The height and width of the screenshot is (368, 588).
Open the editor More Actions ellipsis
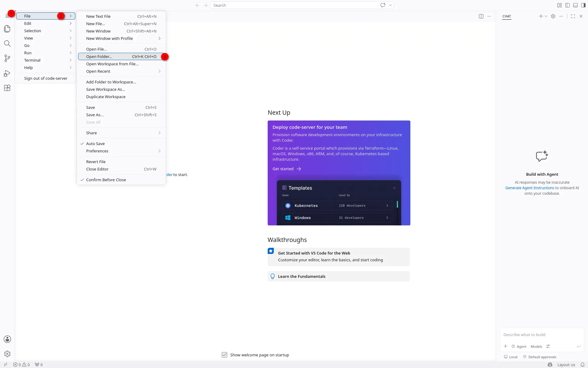[x=489, y=16]
